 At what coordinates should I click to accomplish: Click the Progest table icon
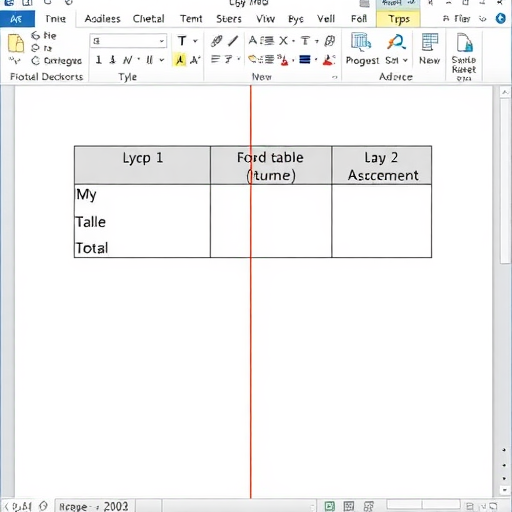click(361, 43)
